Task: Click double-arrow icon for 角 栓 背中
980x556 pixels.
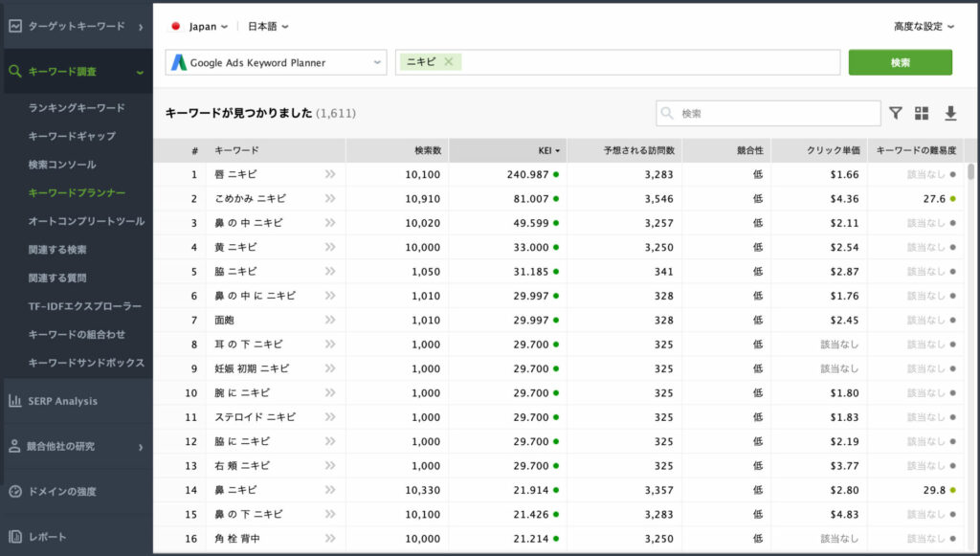Action: (x=330, y=539)
